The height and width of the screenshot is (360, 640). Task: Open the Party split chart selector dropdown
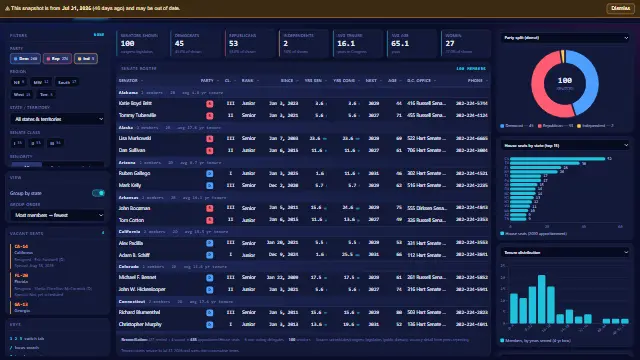click(x=565, y=38)
